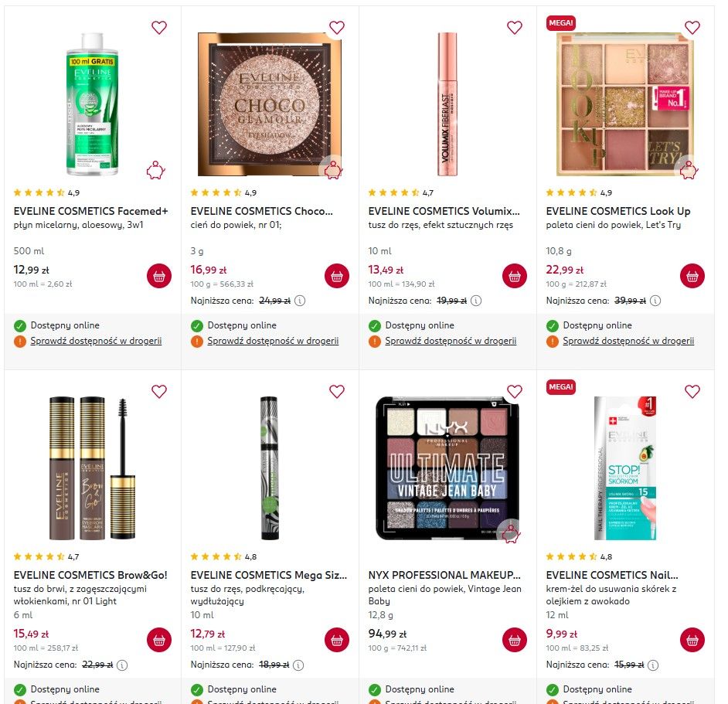Click basket icon for Volumix Fiberlast mascara

point(515,276)
